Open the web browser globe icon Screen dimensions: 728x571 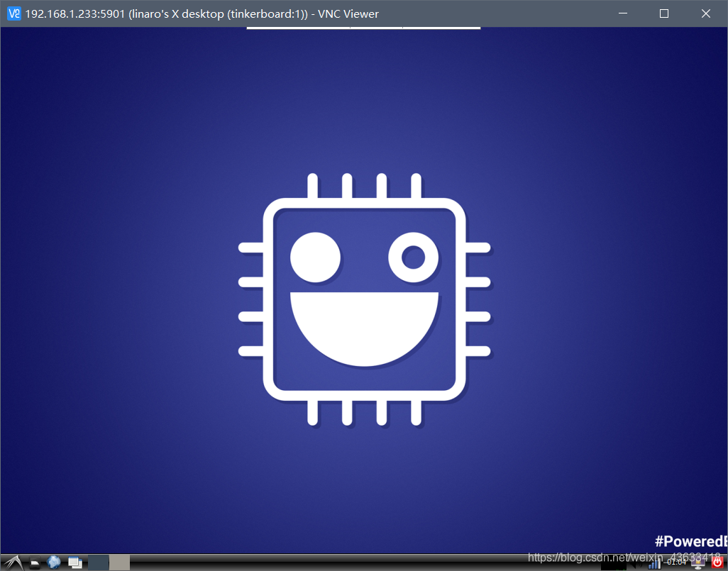[x=54, y=562]
